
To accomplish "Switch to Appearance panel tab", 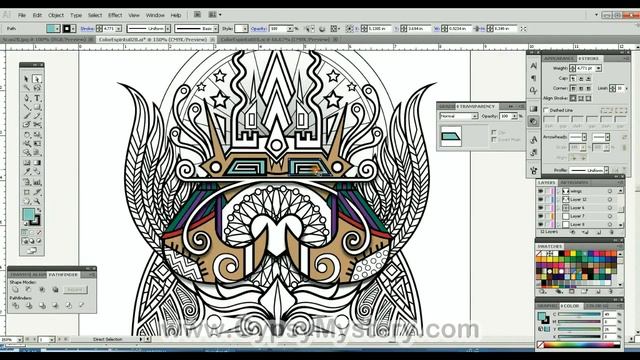I will [559, 58].
